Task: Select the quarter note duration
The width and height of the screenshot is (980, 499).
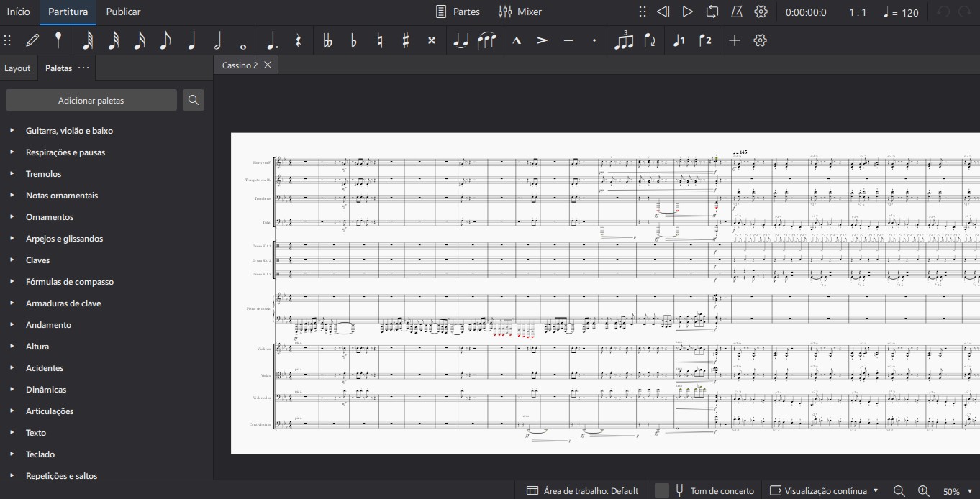Action: (191, 40)
